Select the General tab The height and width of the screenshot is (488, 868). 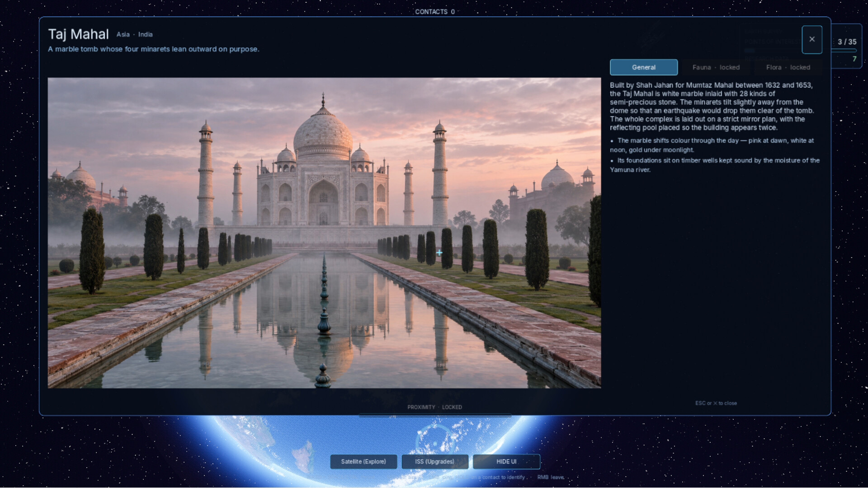tap(643, 67)
